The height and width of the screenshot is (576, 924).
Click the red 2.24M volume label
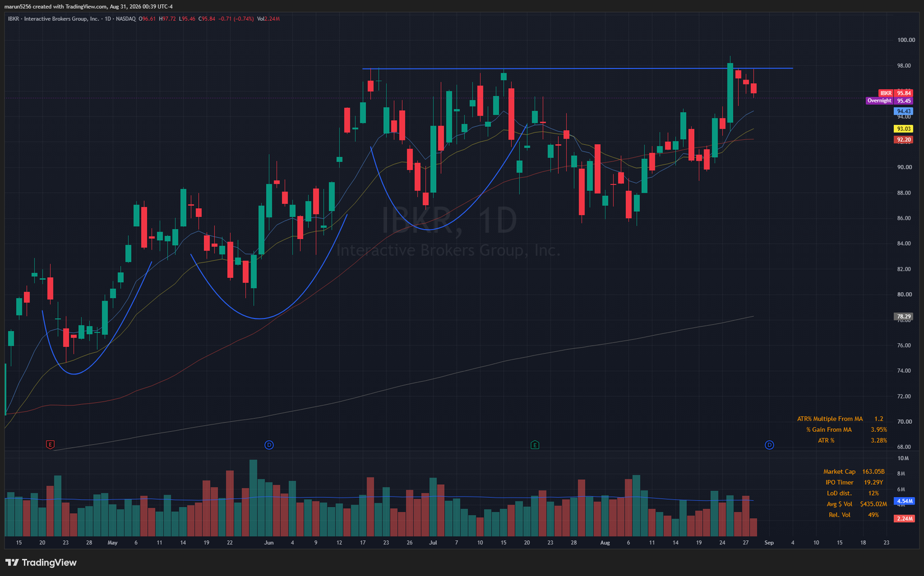point(904,519)
